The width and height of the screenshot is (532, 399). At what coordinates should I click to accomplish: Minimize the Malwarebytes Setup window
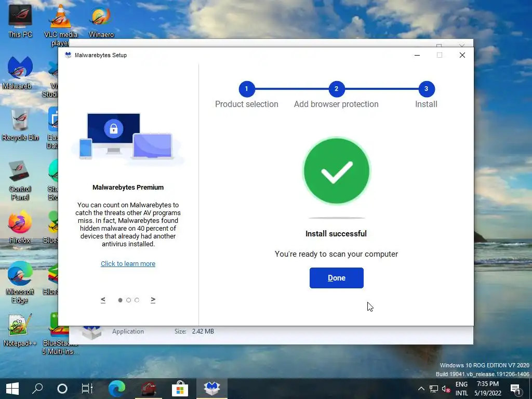[x=417, y=55]
